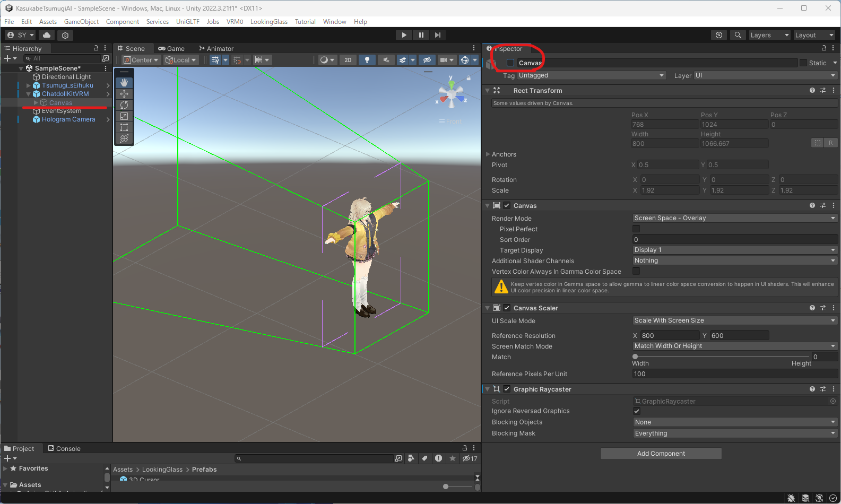This screenshot has width=841, height=504.
Task: Disable the Canvas component checkbox
Action: tap(507, 205)
